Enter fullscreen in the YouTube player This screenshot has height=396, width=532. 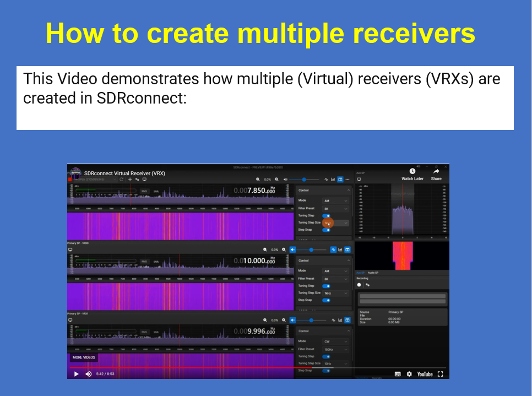coord(441,374)
